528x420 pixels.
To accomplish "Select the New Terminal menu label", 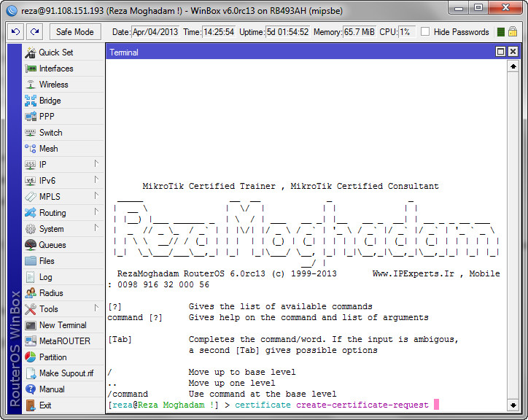I will point(63,325).
